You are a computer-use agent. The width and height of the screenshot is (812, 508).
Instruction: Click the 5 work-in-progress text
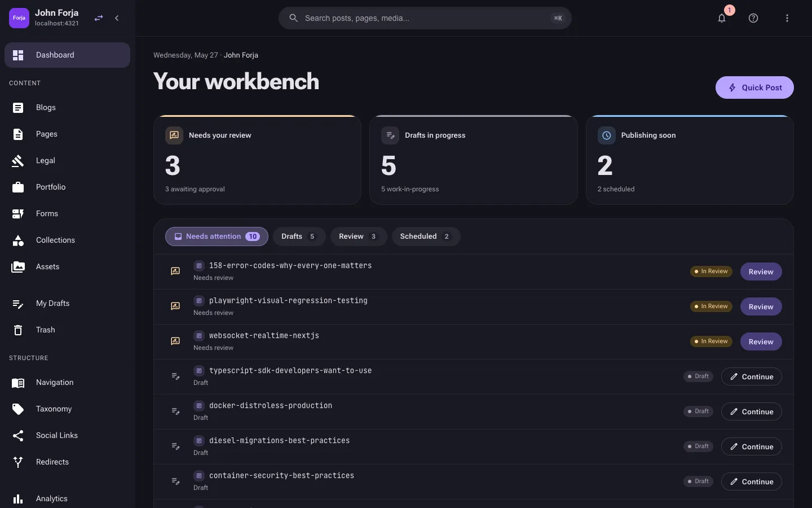[410, 189]
